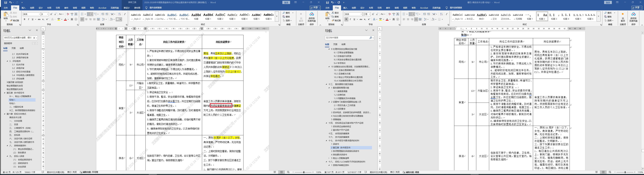Viewport: 644px width, 175px height.
Task: Justify text alignment in right Word window
Action: [416, 19]
